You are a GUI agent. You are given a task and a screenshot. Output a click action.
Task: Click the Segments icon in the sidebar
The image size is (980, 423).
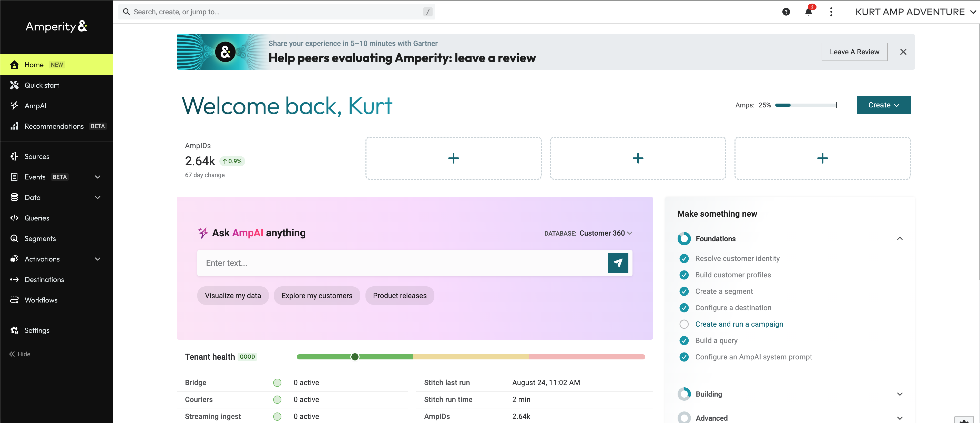(14, 238)
